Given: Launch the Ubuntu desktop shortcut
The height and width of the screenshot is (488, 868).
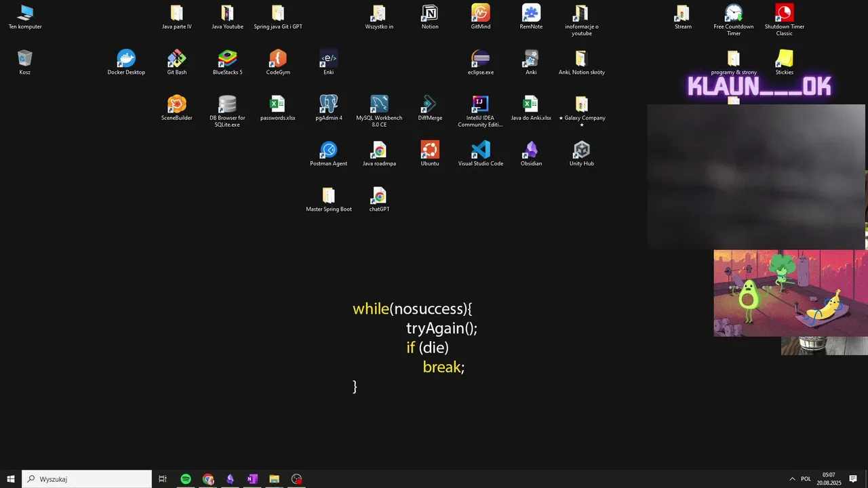Looking at the screenshot, I should [x=430, y=154].
